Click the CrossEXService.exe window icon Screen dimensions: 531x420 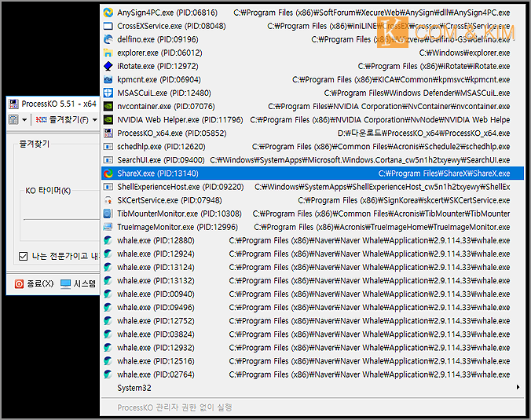pyautogui.click(x=108, y=26)
